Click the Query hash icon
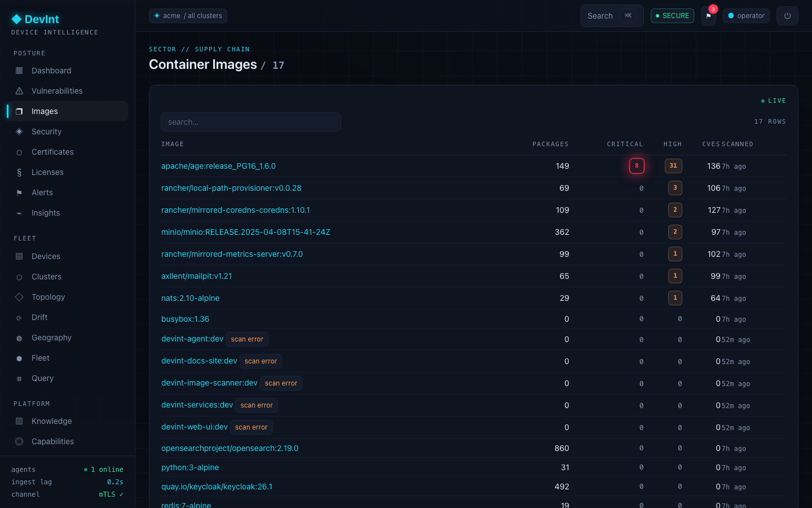 (19, 378)
